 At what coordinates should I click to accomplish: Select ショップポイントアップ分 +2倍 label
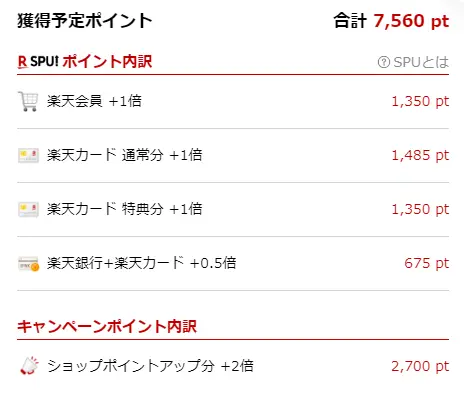pyautogui.click(x=150, y=366)
